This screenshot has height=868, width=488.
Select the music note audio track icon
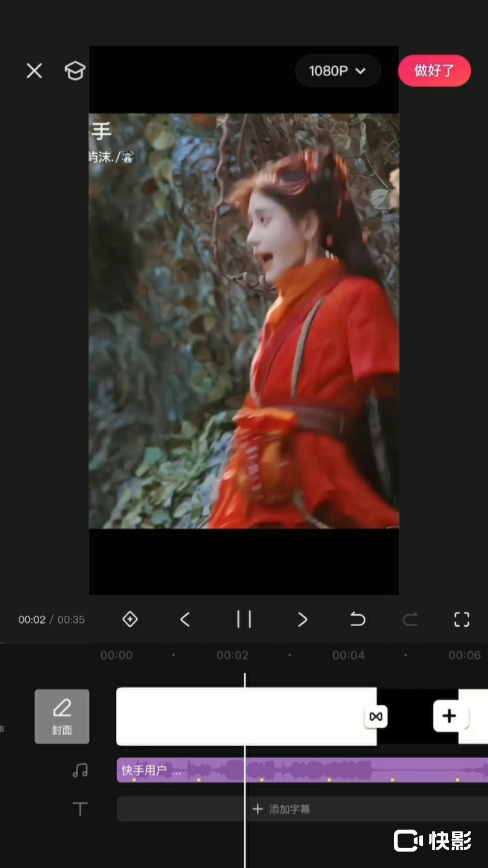coord(80,770)
